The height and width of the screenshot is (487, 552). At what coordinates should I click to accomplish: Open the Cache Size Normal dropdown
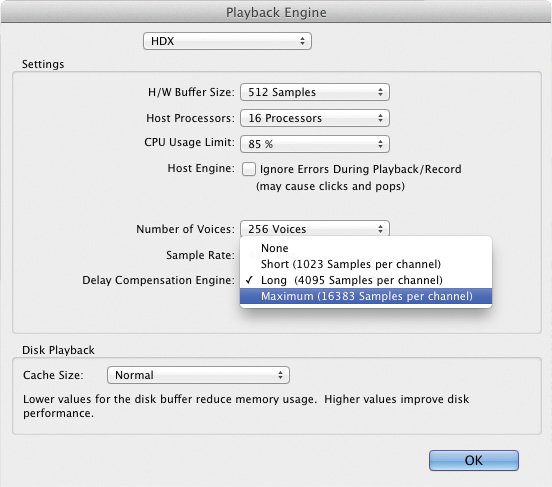[x=198, y=375]
